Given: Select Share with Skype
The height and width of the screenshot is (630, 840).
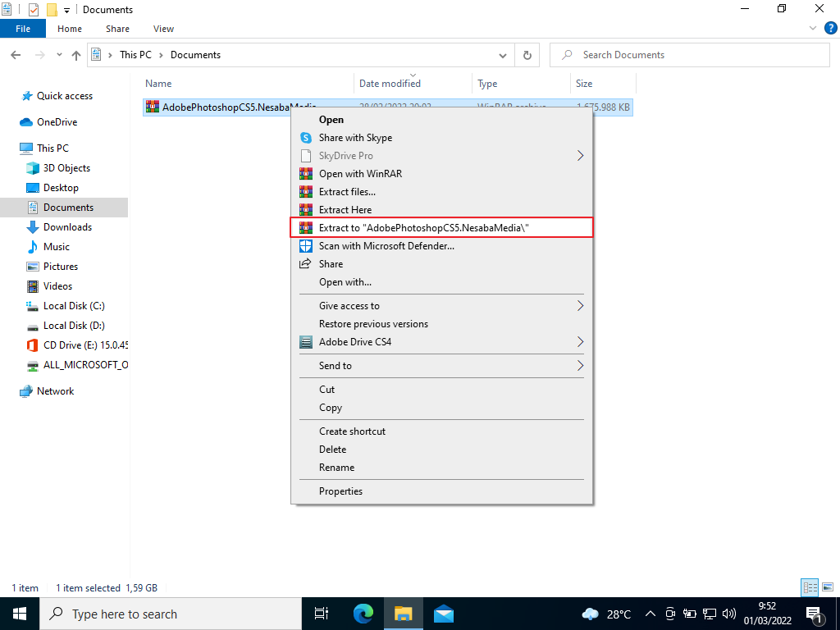Looking at the screenshot, I should click(441, 138).
